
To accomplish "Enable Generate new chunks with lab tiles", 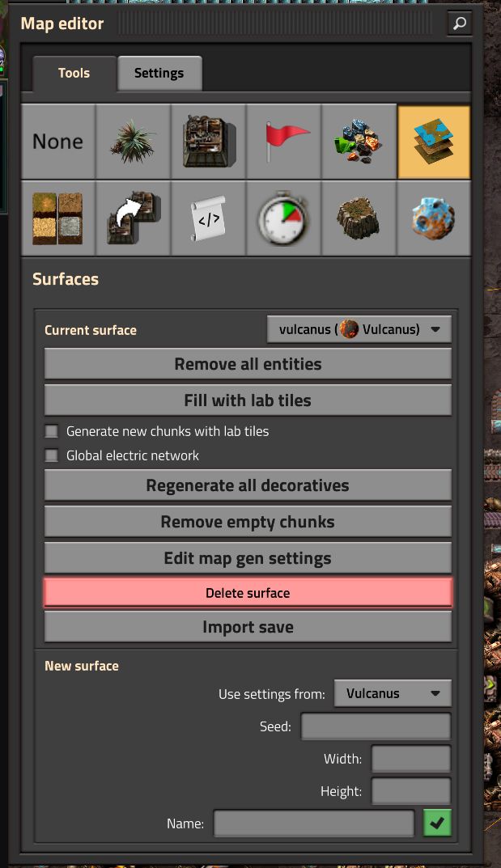I will click(52, 431).
